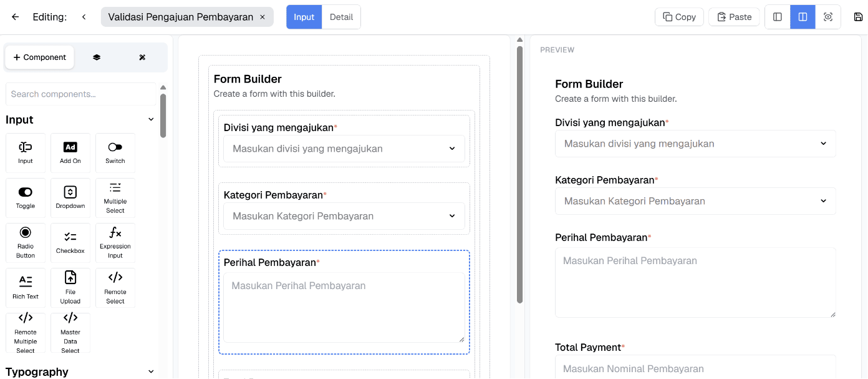
Task: Select Perihal Pembayaran textarea in builder
Action: [x=344, y=307]
